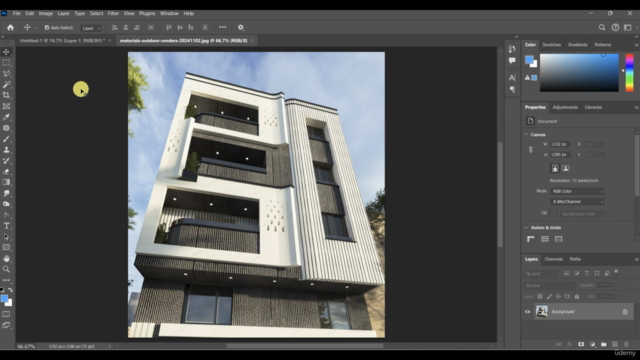Toggle the Auto-Select checkbox
Image resolution: width=640 pixels, height=360 pixels.
point(47,28)
